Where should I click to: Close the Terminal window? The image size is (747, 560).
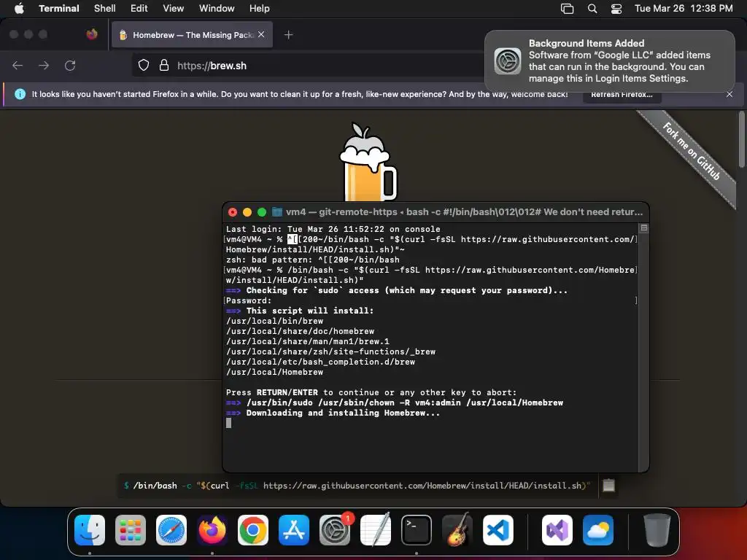(x=233, y=212)
